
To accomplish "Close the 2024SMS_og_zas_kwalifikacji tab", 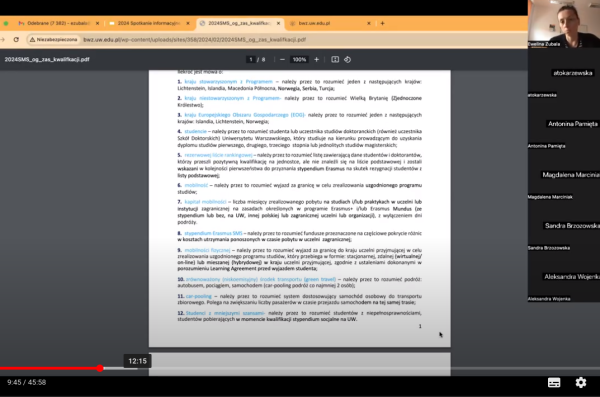I will (x=278, y=23).
